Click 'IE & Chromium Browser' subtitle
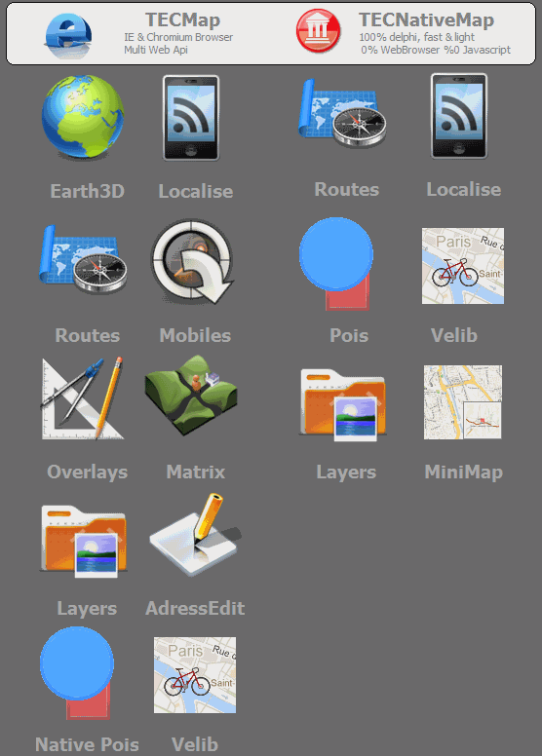The width and height of the screenshot is (542, 756). coord(178,37)
